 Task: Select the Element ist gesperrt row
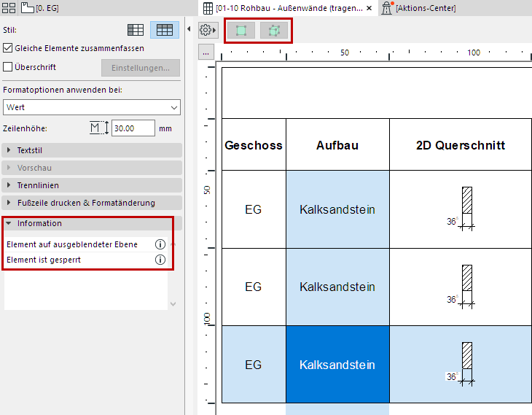pyautogui.click(x=85, y=260)
